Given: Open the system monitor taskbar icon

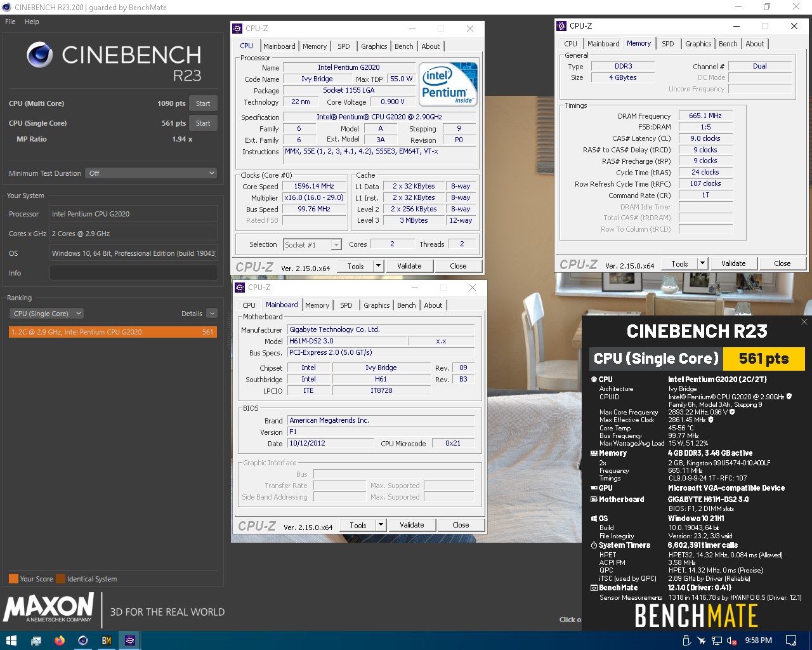Looking at the screenshot, I should pyautogui.click(x=36, y=640).
